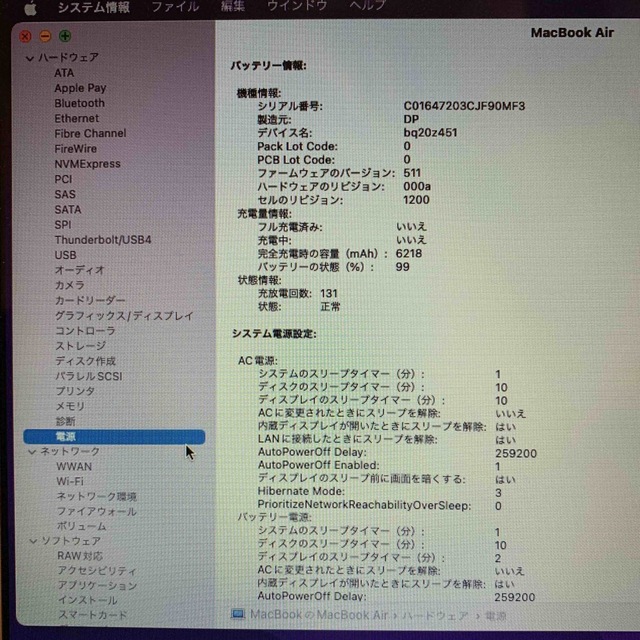Open the ウインドウ menu

297,6
